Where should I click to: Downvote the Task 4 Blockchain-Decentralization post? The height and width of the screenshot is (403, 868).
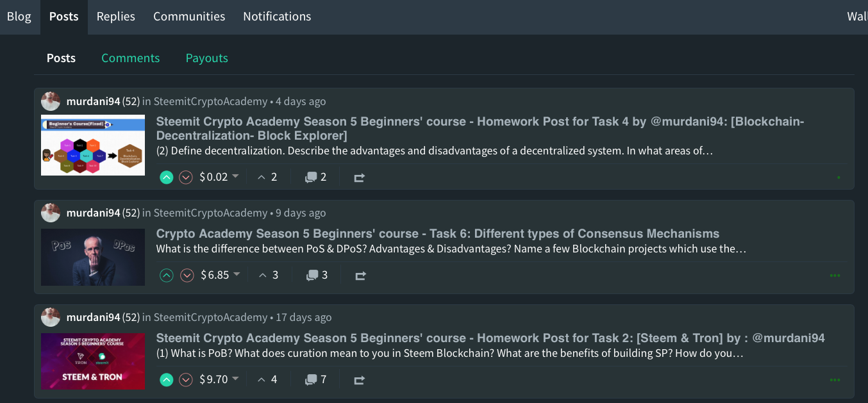tap(186, 177)
